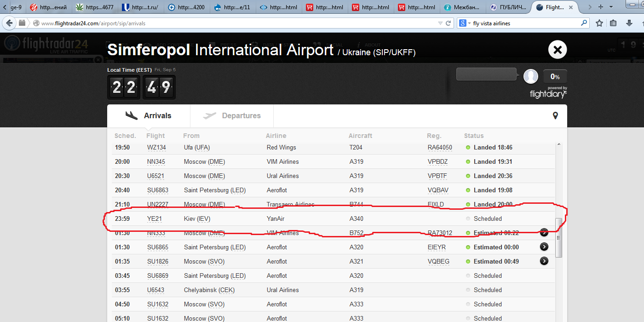
Task: Close the Simferopol airport overlay panel
Action: tap(558, 50)
